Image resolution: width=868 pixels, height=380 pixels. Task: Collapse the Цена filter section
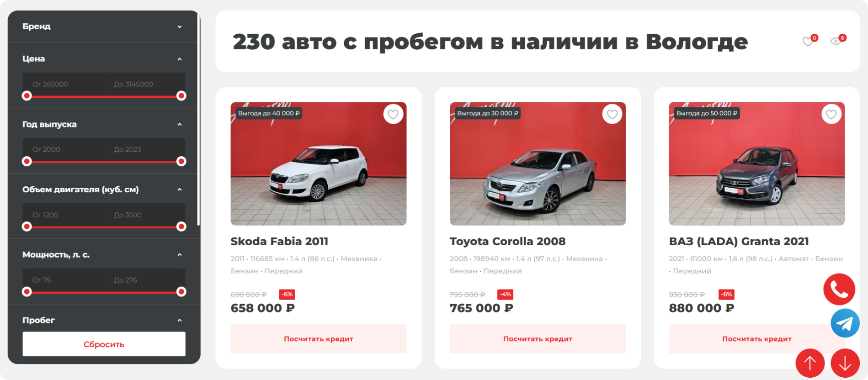click(x=180, y=59)
